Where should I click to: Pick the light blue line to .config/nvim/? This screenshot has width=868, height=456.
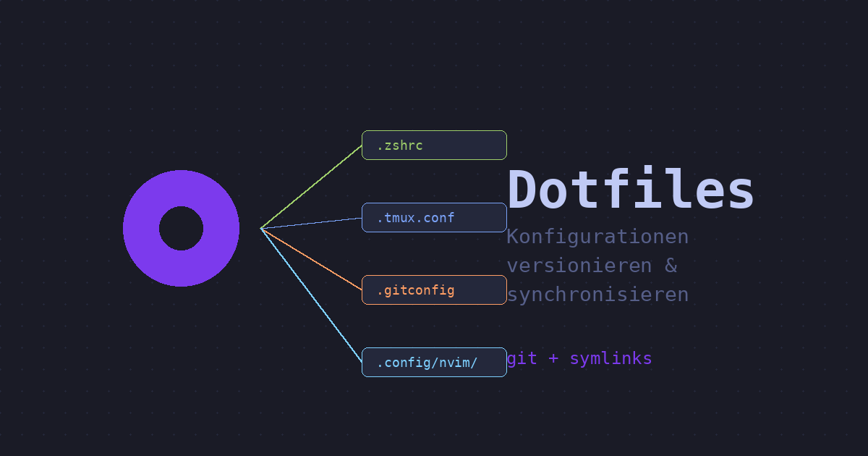tap(311, 295)
